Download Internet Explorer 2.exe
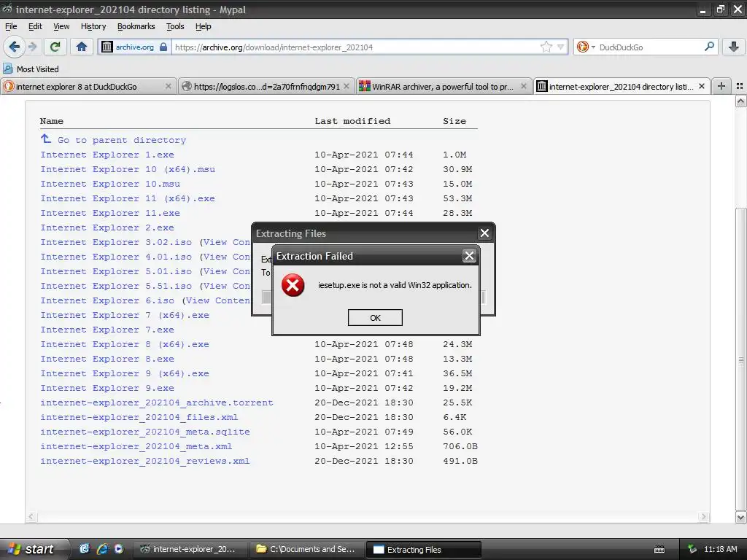 [107, 227]
